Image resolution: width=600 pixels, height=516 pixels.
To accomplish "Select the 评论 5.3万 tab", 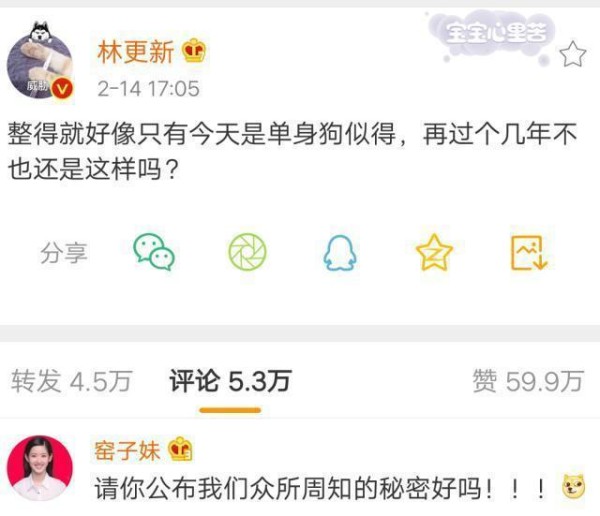I will [x=230, y=381].
